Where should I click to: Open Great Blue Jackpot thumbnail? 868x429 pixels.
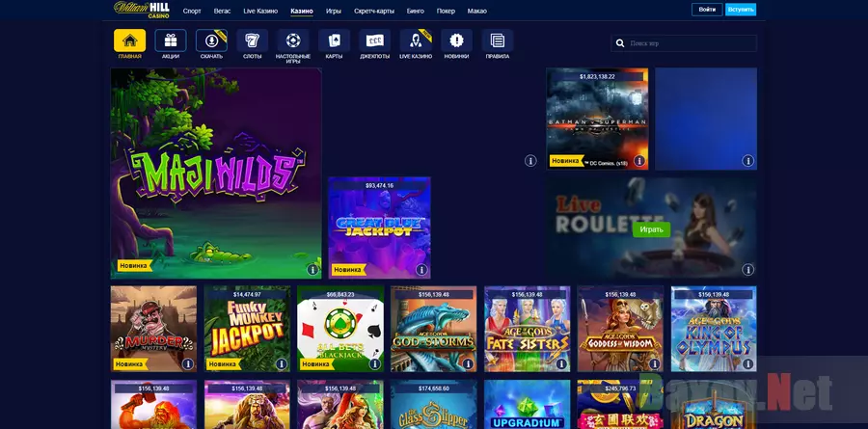379,228
